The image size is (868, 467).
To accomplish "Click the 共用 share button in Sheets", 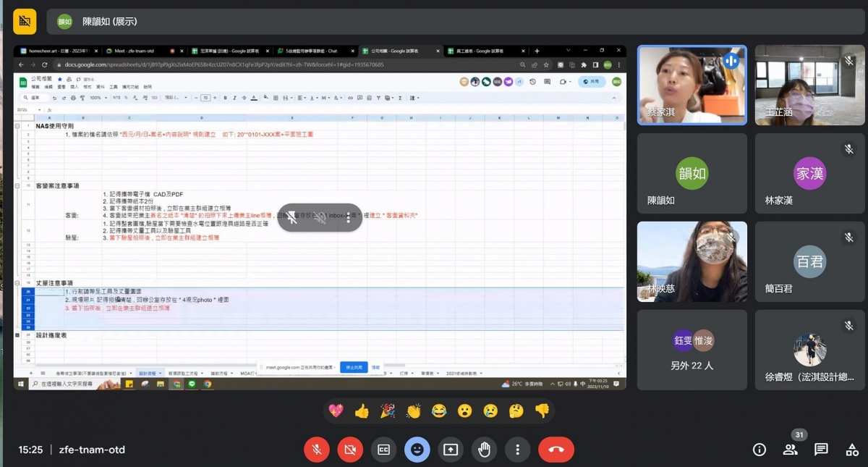I will (x=592, y=82).
